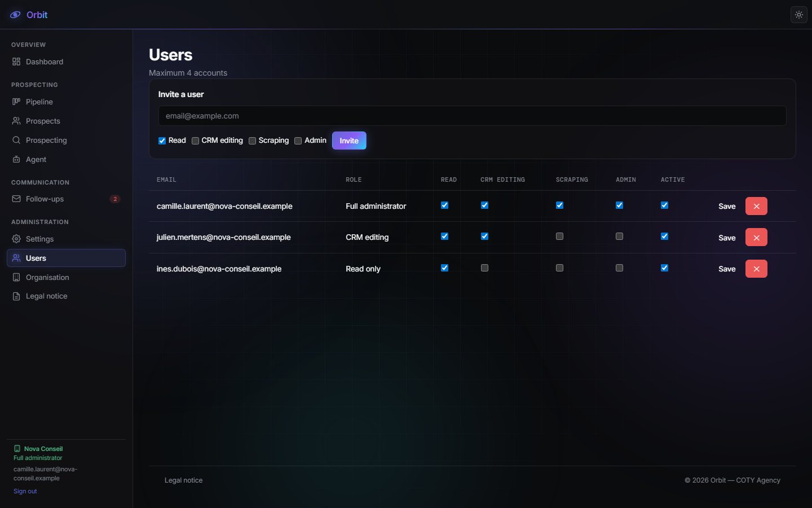Save changes for camille.laurent

[x=727, y=206]
